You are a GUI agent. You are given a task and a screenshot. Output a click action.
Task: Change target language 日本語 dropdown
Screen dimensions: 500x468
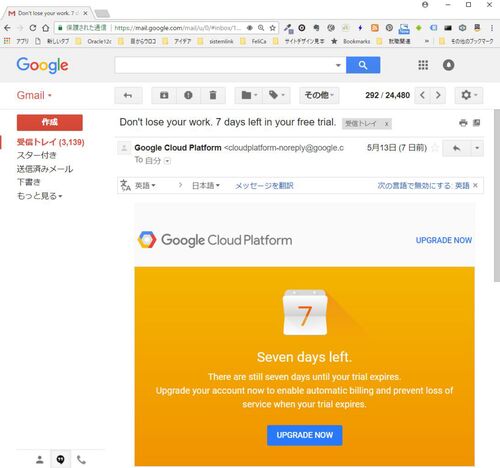click(206, 185)
